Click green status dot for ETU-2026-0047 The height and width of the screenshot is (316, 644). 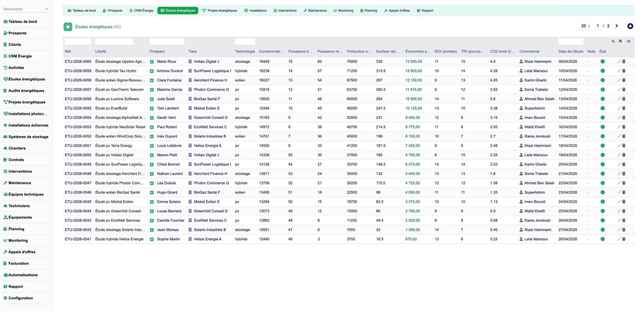point(603,183)
